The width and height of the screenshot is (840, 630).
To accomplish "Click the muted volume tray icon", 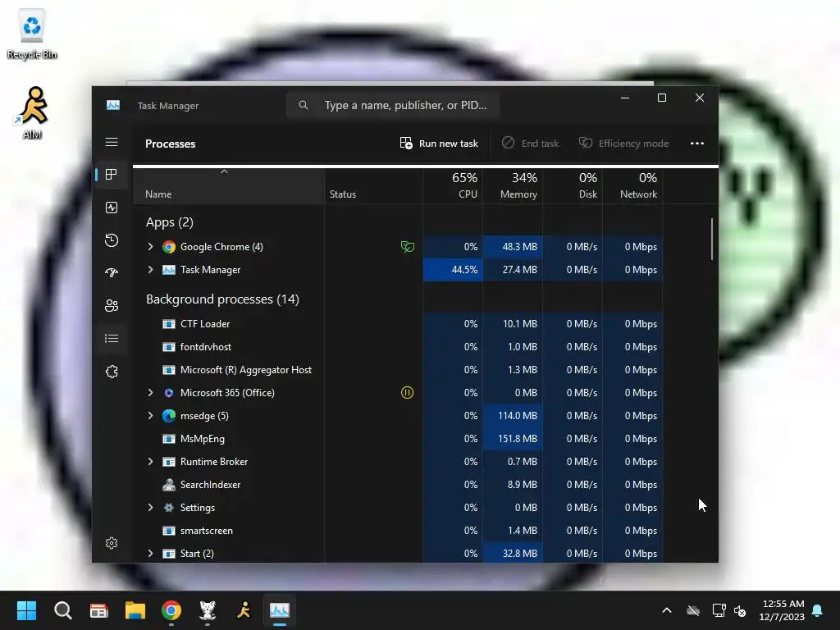I will (x=740, y=610).
